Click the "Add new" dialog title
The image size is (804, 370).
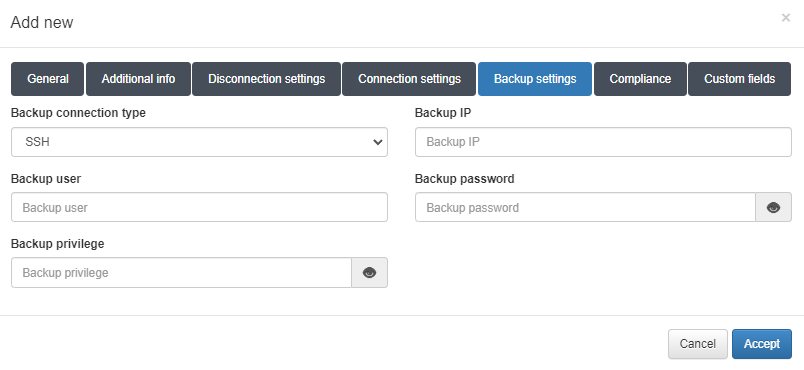point(42,23)
